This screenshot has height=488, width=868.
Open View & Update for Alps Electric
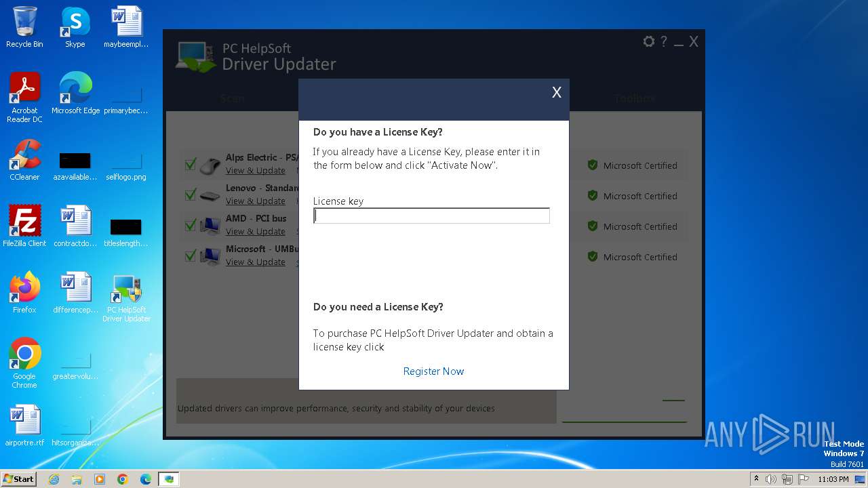[256, 171]
